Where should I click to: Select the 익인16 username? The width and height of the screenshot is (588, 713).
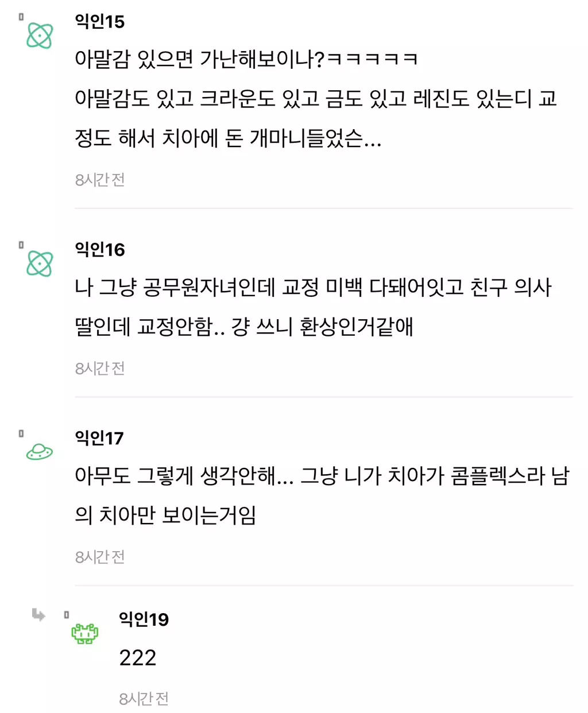point(100,250)
